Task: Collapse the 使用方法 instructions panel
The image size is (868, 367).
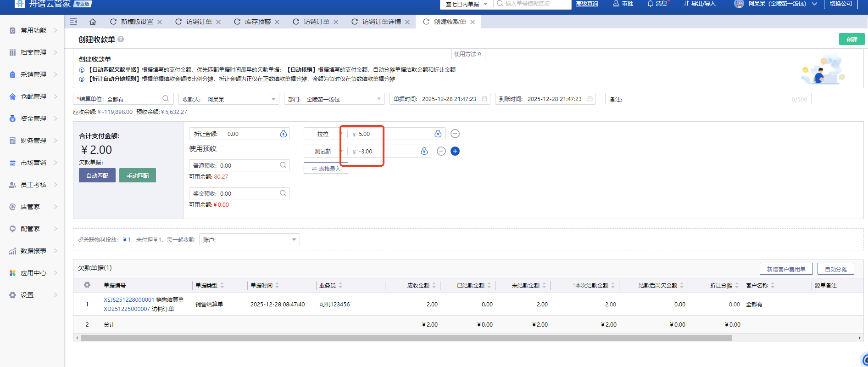Action: (x=467, y=54)
